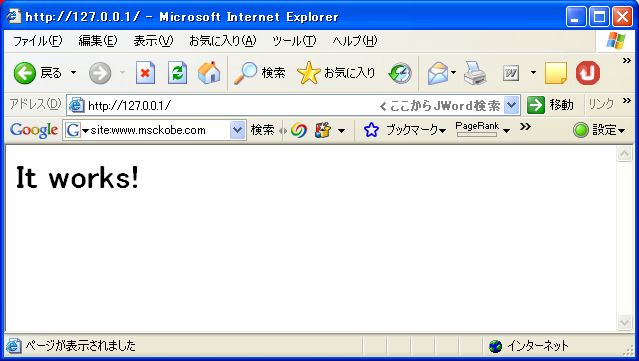
Task: Open the ツール(T) menu
Action: pyautogui.click(x=294, y=41)
